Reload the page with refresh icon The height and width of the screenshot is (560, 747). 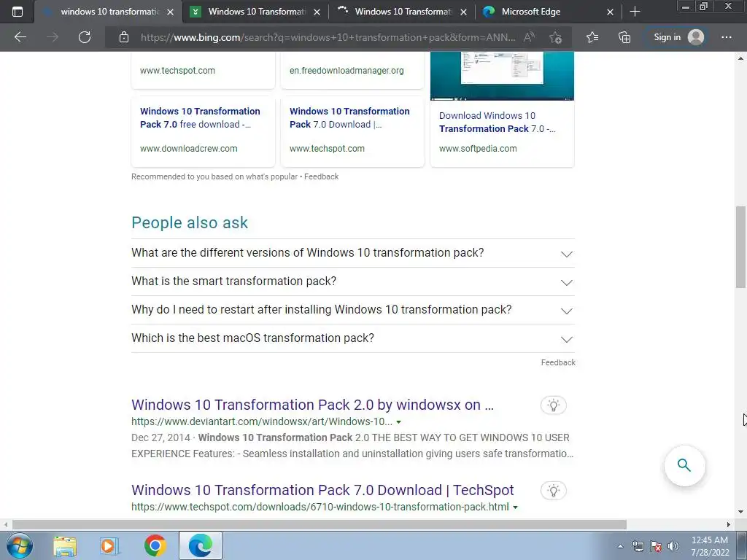pyautogui.click(x=85, y=37)
